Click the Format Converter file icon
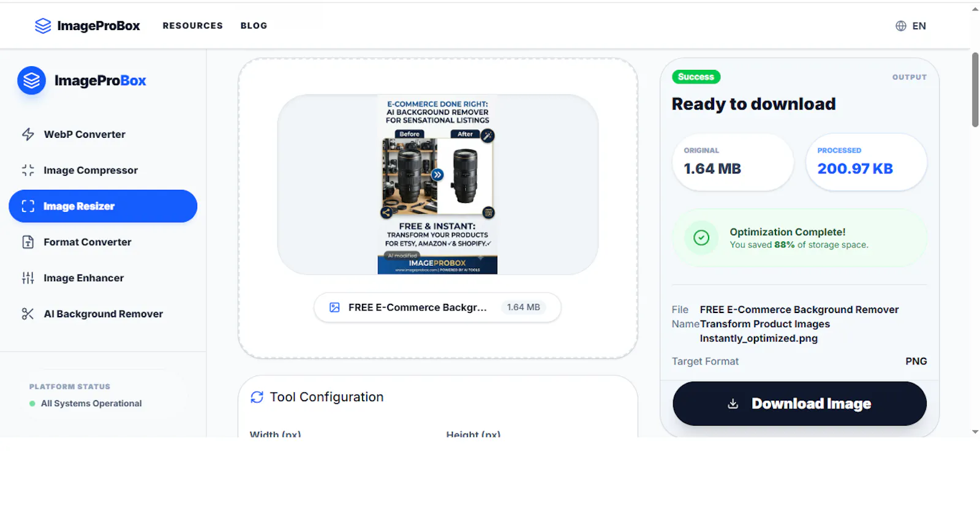 (28, 242)
